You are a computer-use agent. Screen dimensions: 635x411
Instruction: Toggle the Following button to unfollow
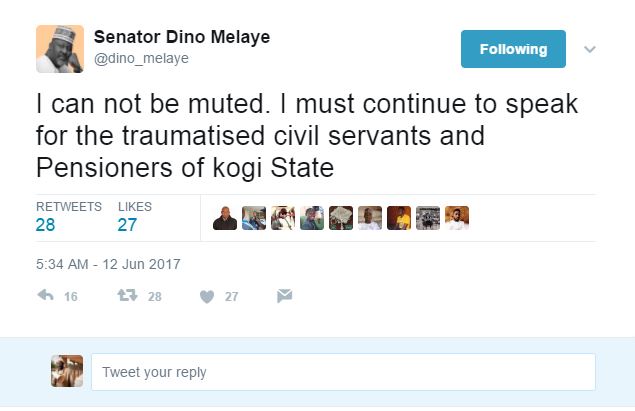[x=513, y=49]
